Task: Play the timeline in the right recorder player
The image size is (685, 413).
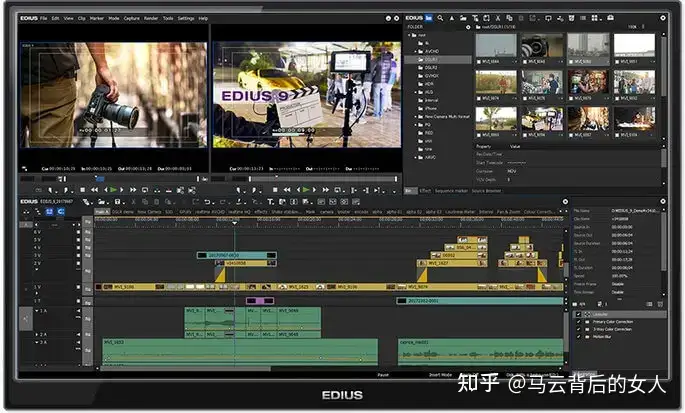Action: point(306,190)
